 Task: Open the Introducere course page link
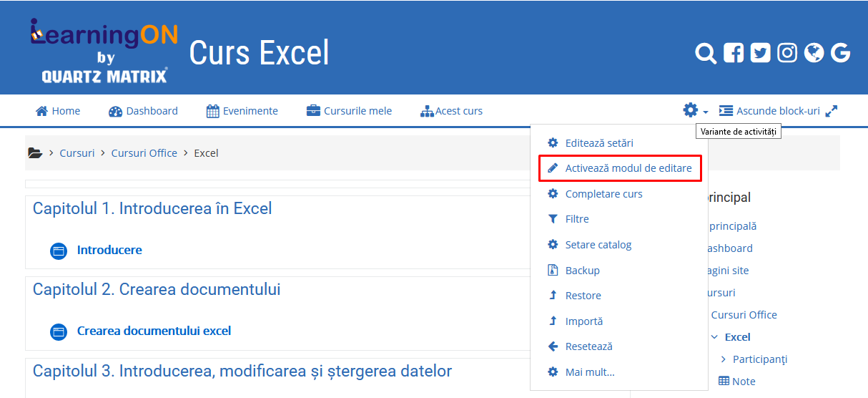click(x=109, y=251)
